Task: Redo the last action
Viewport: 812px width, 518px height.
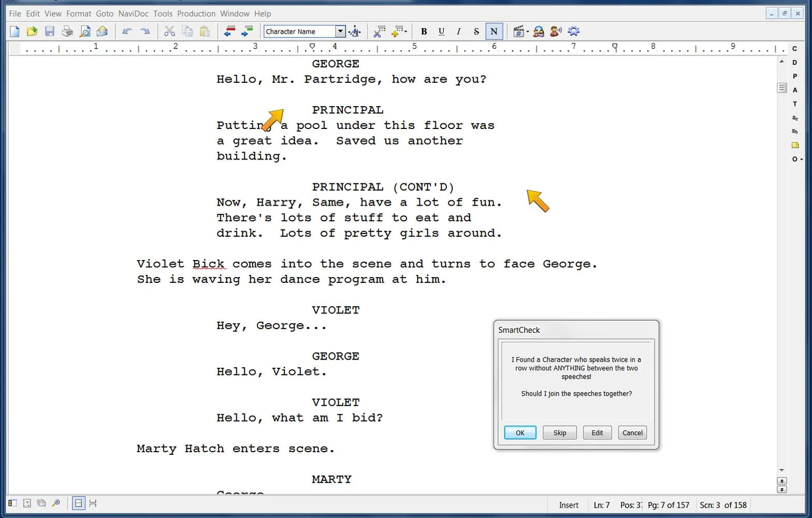Action: tap(145, 32)
